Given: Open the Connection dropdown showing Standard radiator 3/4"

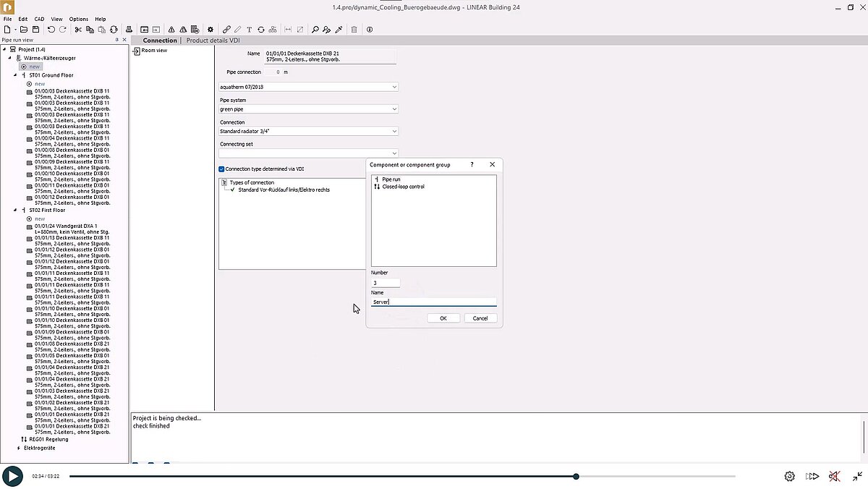Looking at the screenshot, I should [394, 131].
